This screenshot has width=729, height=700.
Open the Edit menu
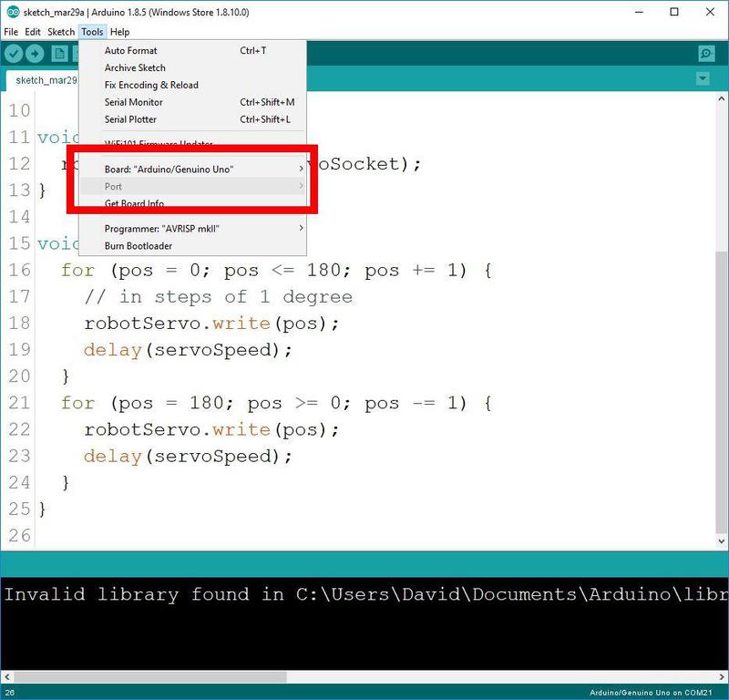33,32
